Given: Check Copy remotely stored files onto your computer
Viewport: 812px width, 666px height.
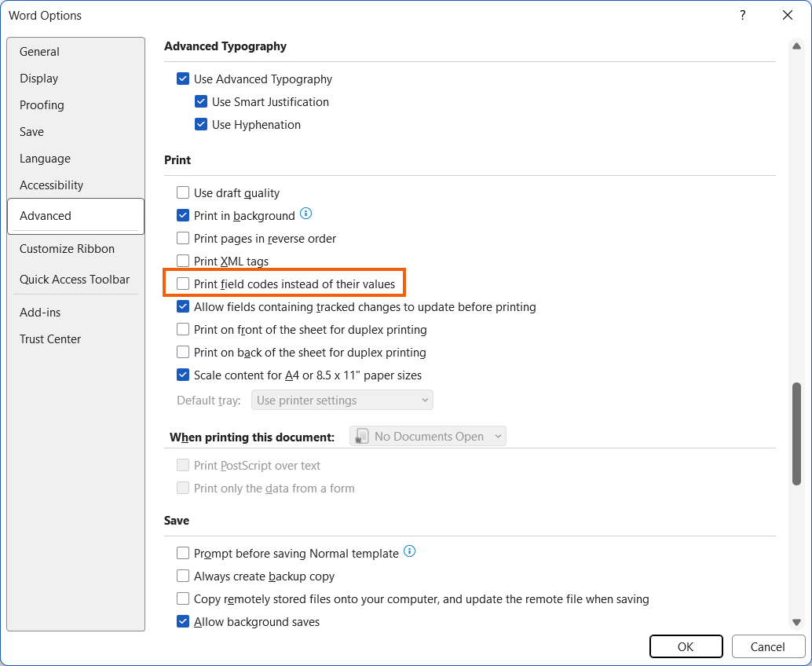Looking at the screenshot, I should pyautogui.click(x=183, y=598).
